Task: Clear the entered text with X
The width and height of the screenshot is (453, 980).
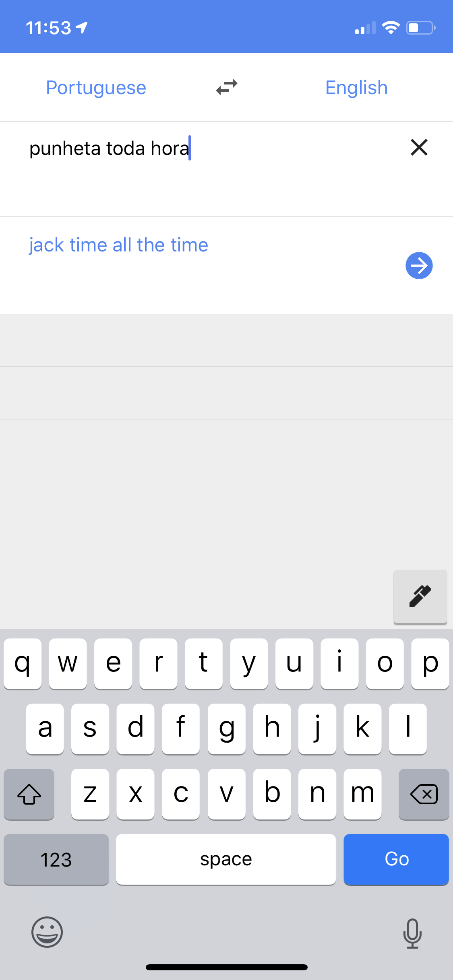Action: pyautogui.click(x=419, y=147)
